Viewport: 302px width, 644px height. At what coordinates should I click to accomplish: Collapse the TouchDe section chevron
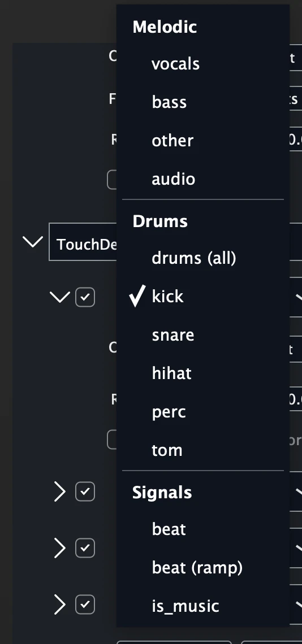(32, 242)
